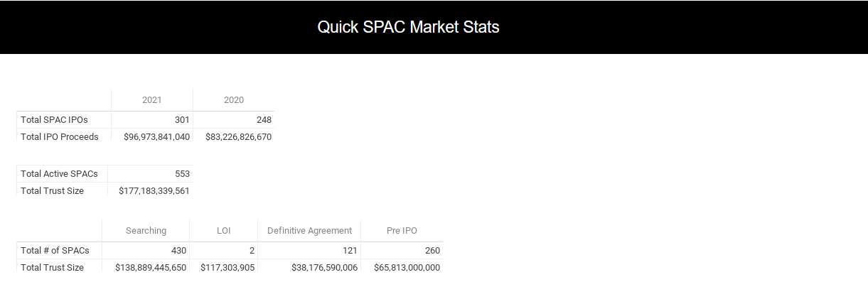868x282 pixels.
Task: Click the Total # of SPACs row label
Action: pos(55,251)
